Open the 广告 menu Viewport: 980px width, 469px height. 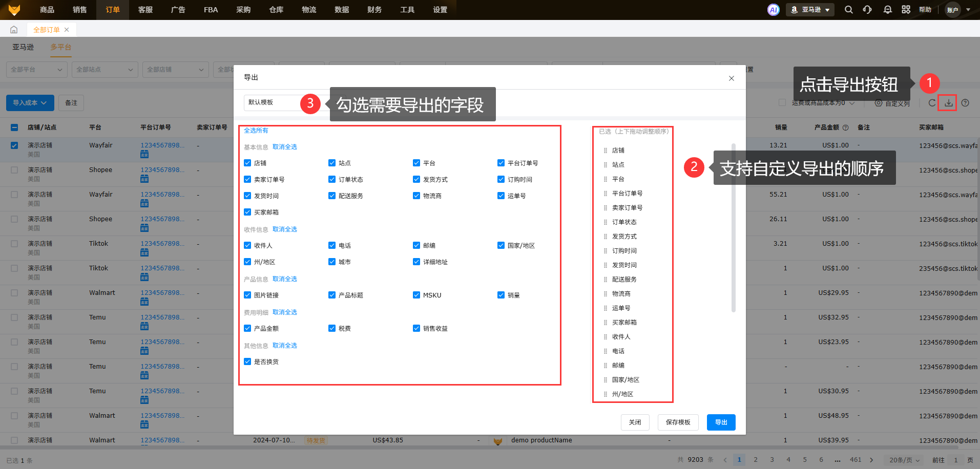point(178,10)
